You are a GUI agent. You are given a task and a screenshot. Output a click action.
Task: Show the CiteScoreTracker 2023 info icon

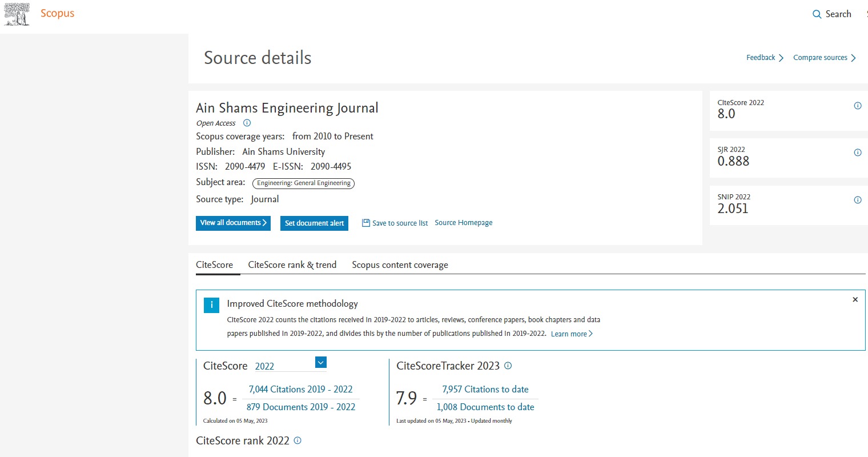coord(508,366)
